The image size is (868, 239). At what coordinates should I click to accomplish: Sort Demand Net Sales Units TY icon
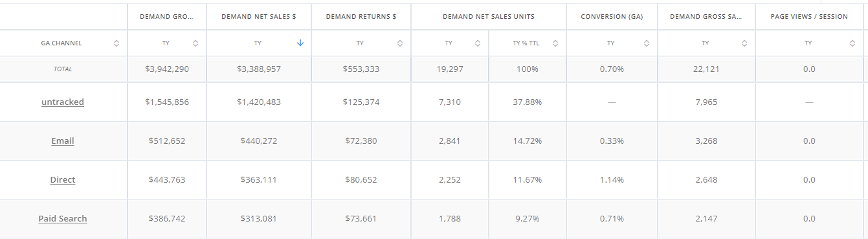point(478,43)
